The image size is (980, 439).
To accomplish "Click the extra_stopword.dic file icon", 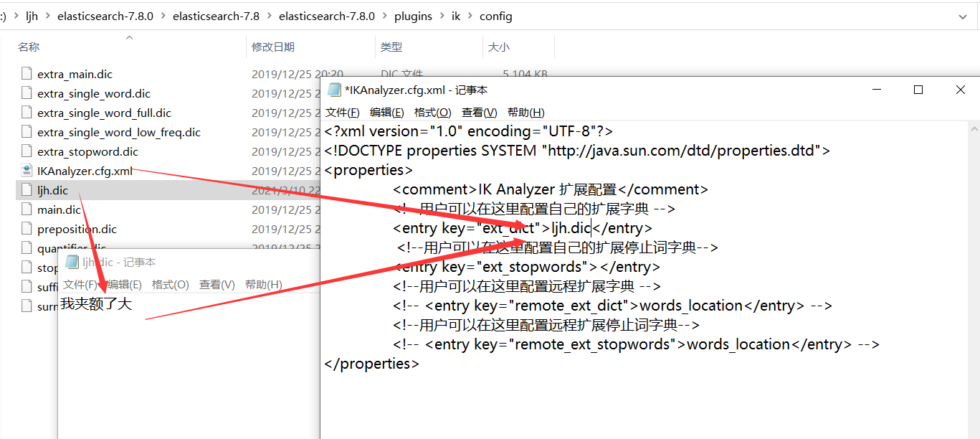I will [x=27, y=151].
